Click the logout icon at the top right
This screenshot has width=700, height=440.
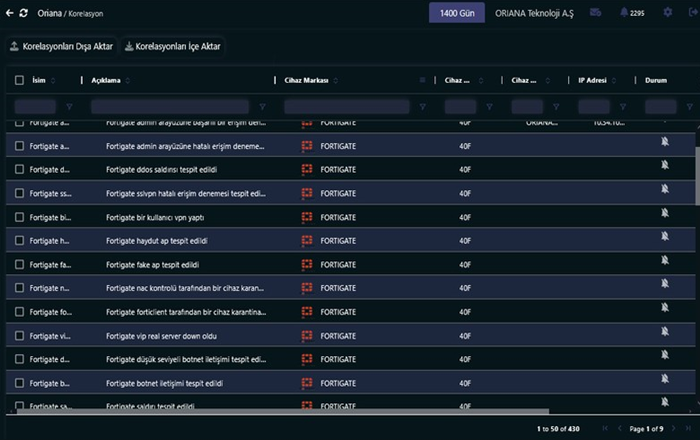pyautogui.click(x=693, y=12)
